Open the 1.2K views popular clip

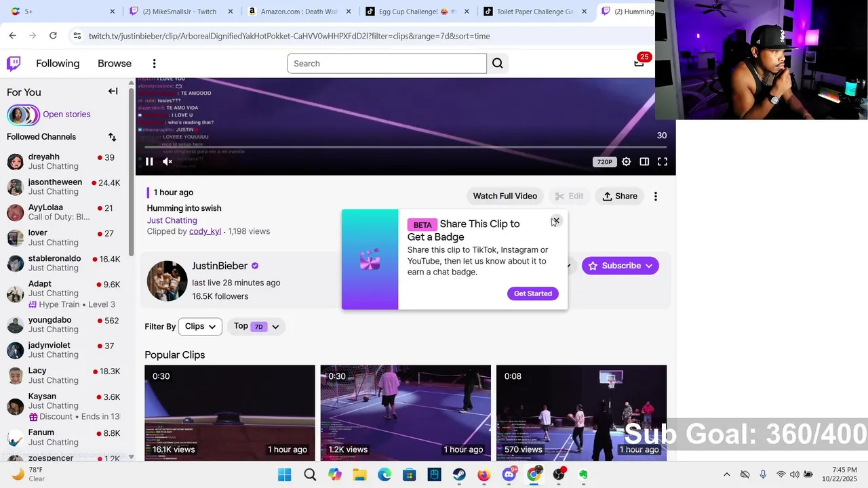[406, 413]
